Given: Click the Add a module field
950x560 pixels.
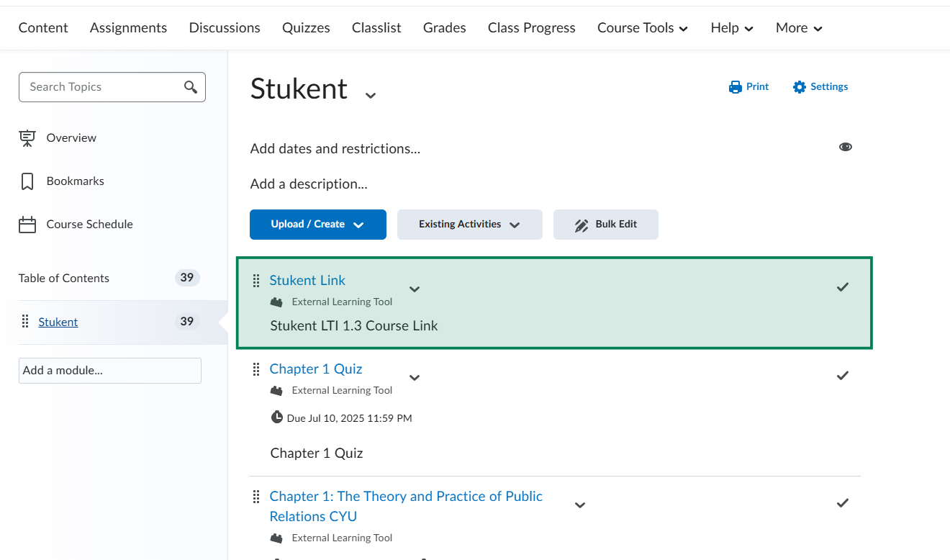Looking at the screenshot, I should pos(109,371).
